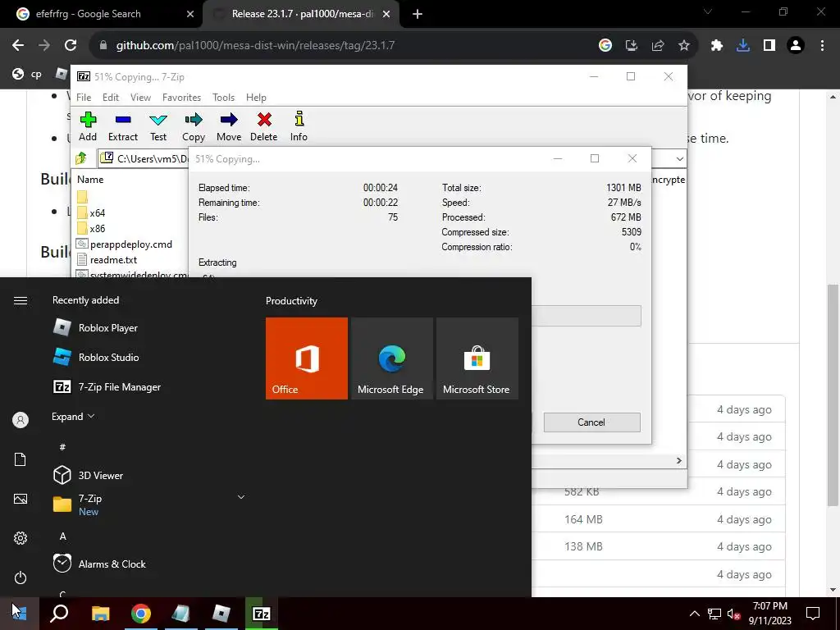Open Chrome side panel icon
This screenshot has width=840, height=630.
point(769,46)
